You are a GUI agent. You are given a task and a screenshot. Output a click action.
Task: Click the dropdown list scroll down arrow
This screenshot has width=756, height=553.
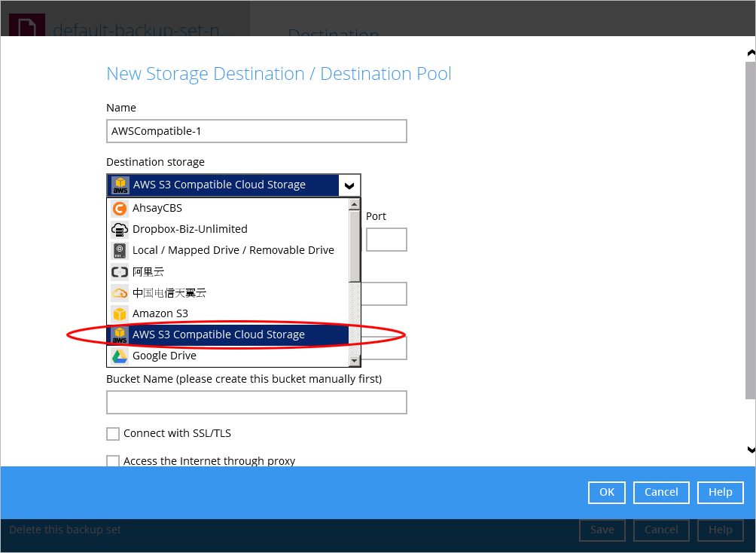click(355, 360)
